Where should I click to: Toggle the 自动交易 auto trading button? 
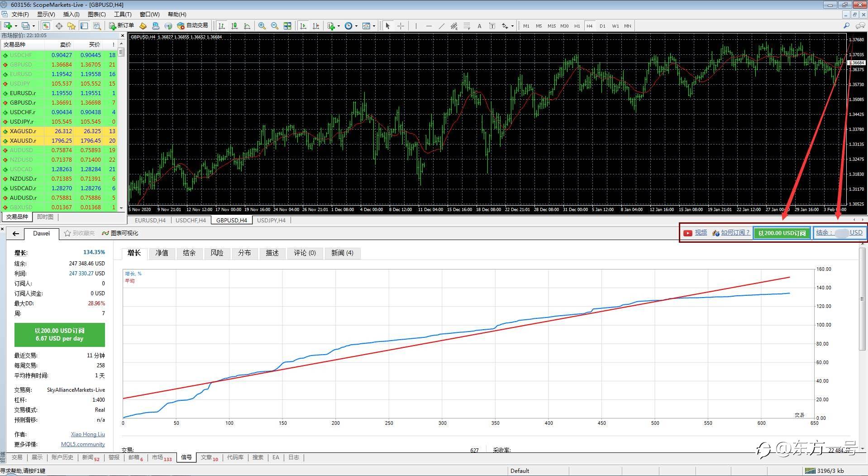(x=193, y=26)
